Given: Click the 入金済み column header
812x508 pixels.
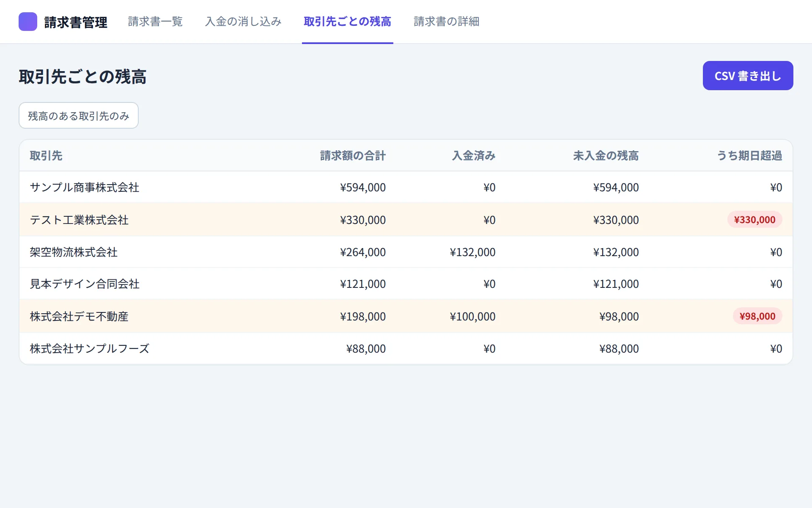Looking at the screenshot, I should pos(474,156).
